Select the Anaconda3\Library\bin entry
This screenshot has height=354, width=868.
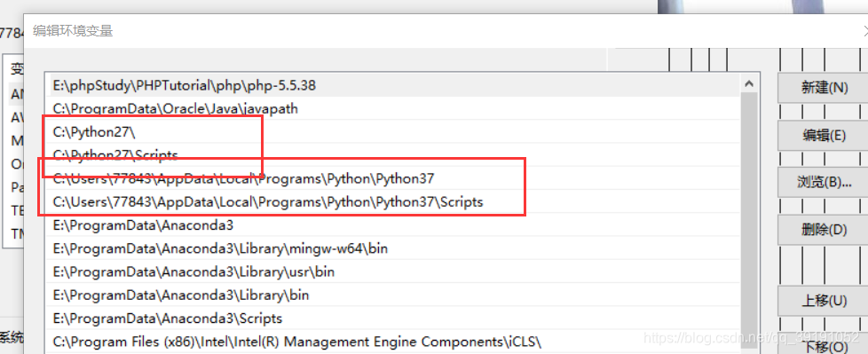393,295
